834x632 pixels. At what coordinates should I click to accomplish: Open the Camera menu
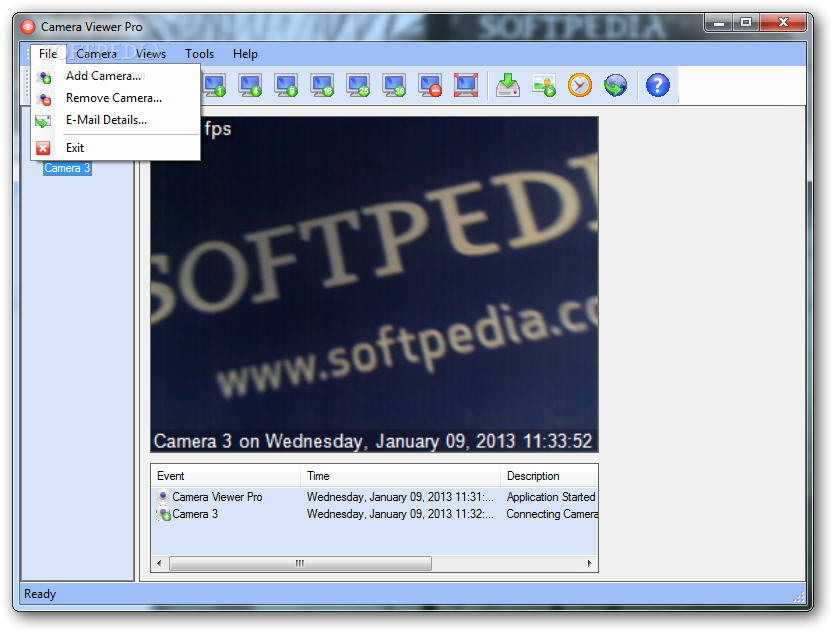tap(96, 54)
